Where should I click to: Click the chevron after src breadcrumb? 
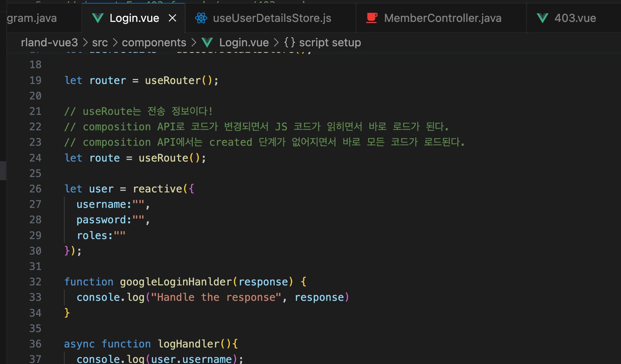(x=115, y=42)
